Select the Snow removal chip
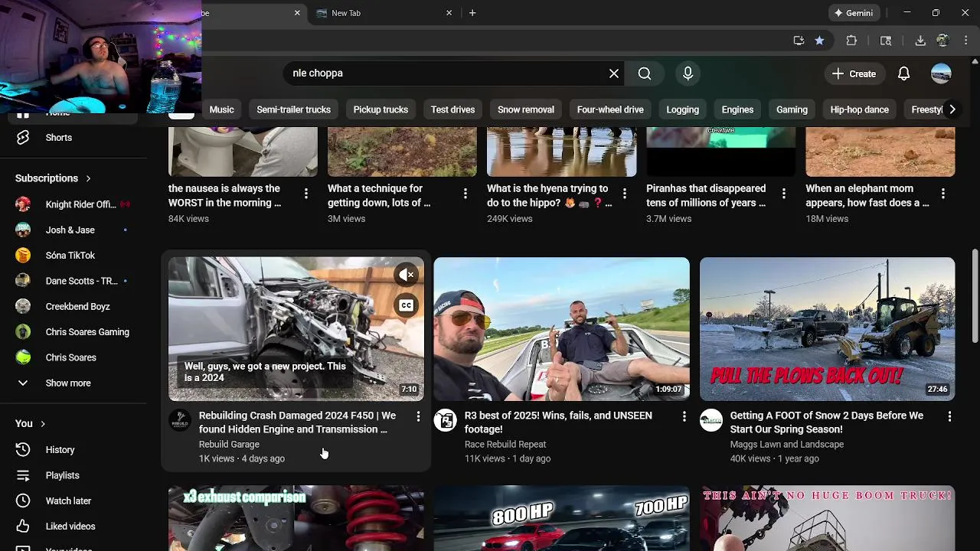The height and width of the screenshot is (551, 980). [525, 109]
